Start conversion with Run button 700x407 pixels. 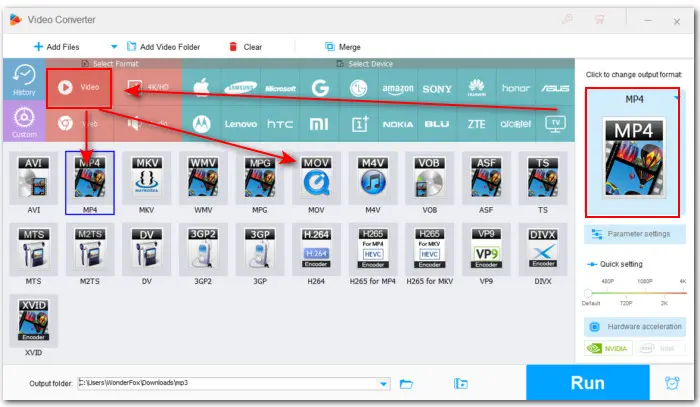tap(588, 383)
